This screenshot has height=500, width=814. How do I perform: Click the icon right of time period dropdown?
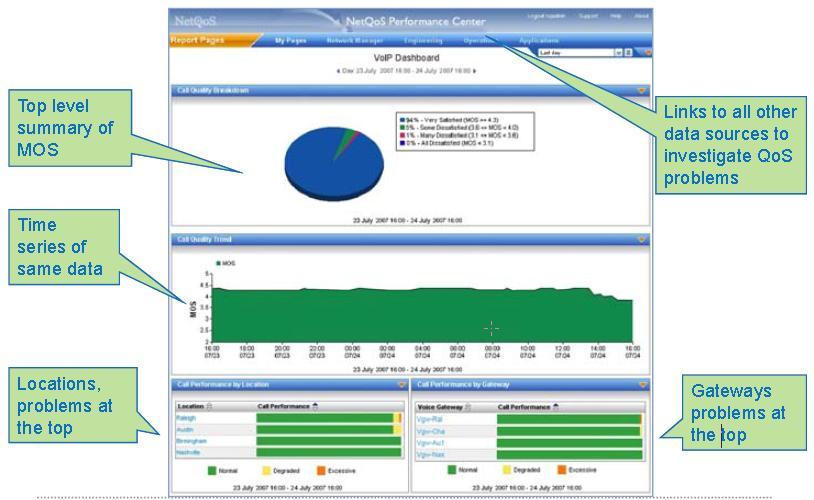(x=628, y=53)
